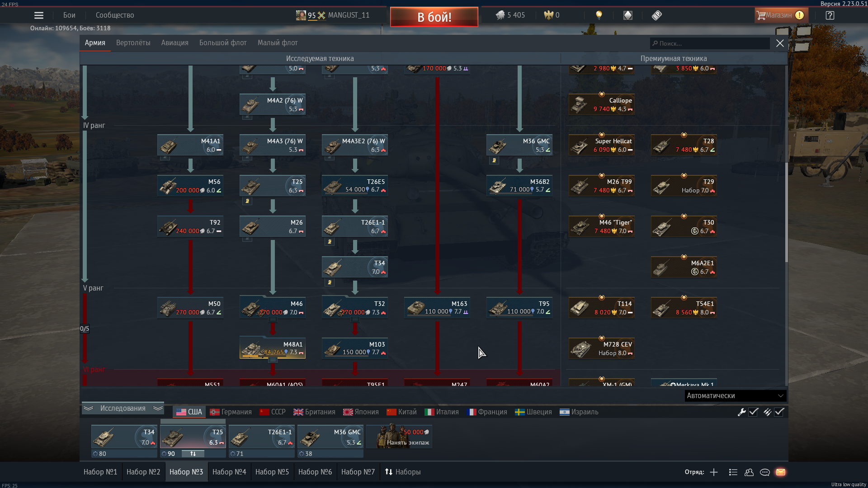
Task: Open the diamond-shaped item icon
Action: 628,15
